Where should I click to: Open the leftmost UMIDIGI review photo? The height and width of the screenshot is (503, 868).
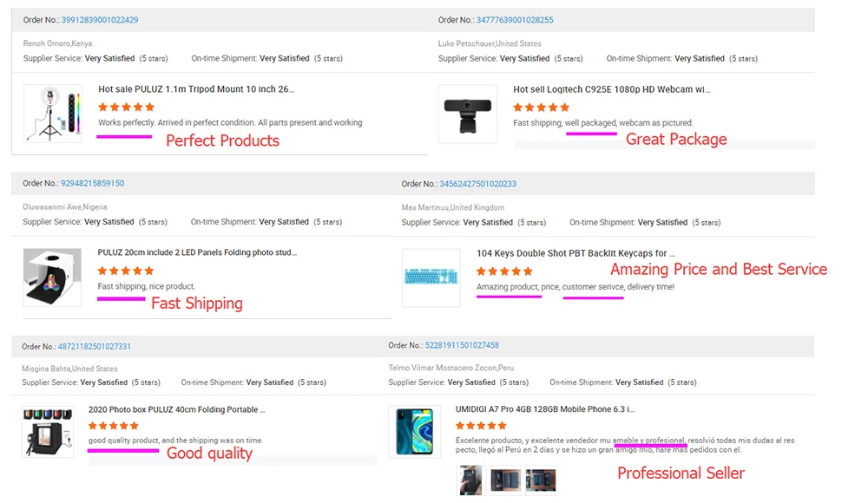(470, 480)
